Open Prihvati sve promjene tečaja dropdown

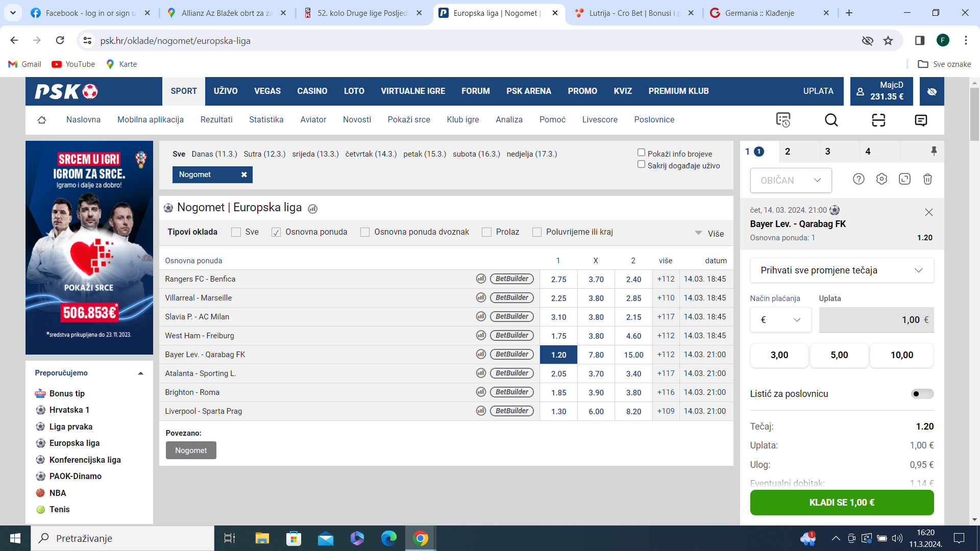[842, 270]
